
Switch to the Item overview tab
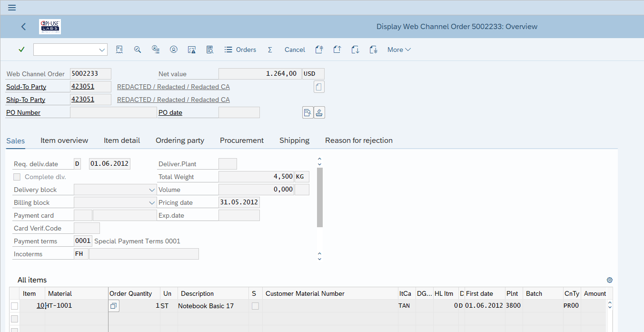coord(64,141)
